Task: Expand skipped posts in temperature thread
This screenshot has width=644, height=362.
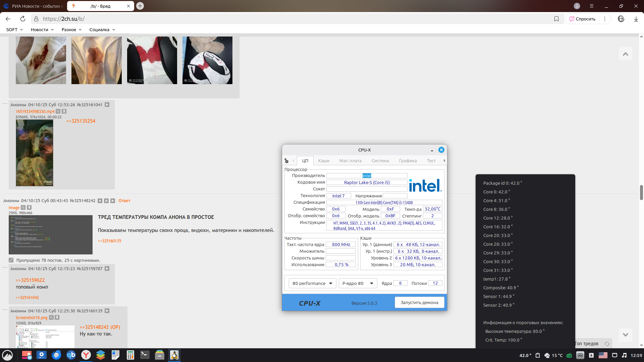Action: (11, 260)
